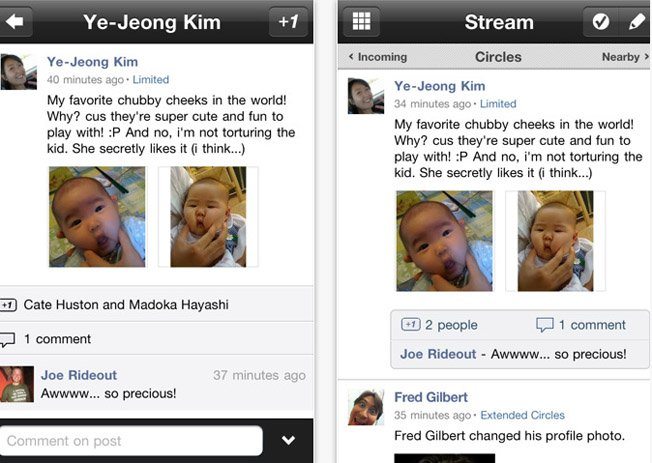Switch to the Incoming stream tab
652x463 pixels.
[x=381, y=57]
